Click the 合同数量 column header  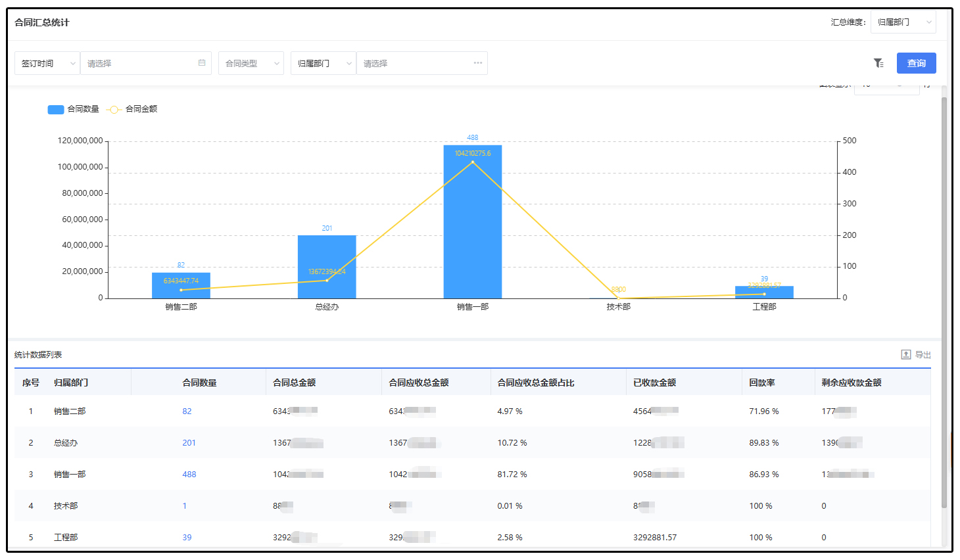199,383
